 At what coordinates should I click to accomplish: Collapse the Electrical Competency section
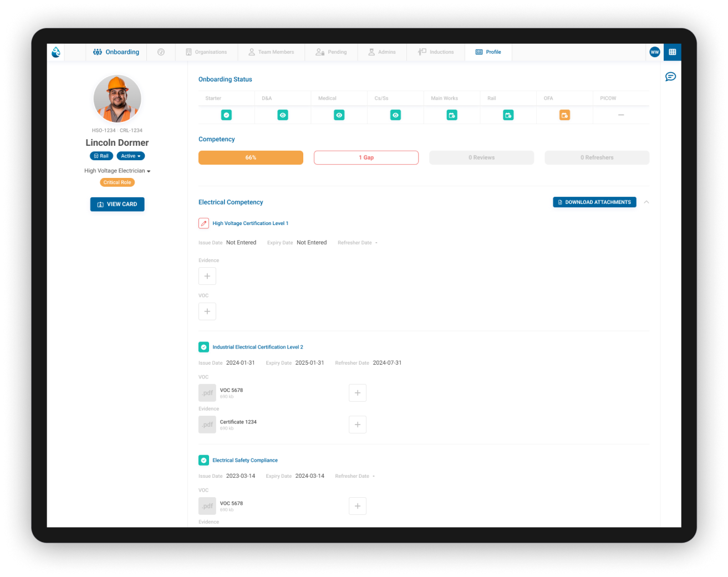tap(646, 202)
